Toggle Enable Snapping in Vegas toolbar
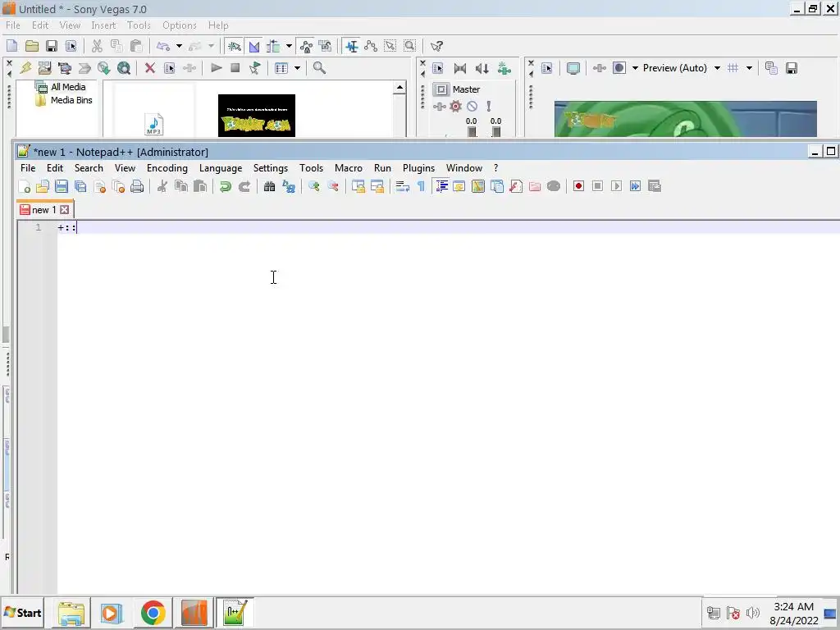840x630 pixels. [234, 46]
